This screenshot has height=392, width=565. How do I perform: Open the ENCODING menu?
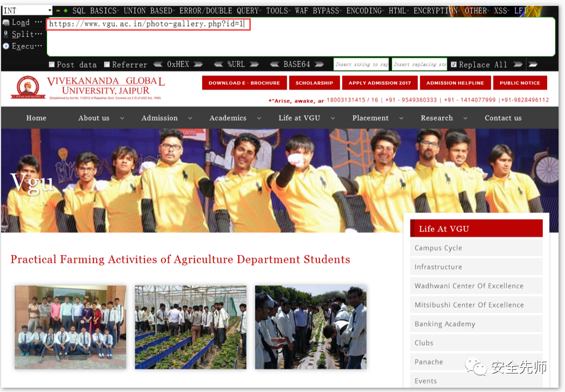(x=365, y=11)
